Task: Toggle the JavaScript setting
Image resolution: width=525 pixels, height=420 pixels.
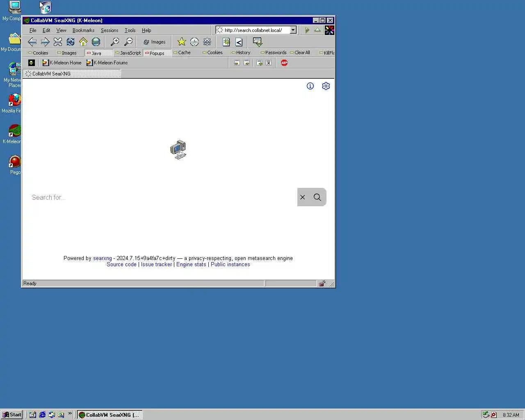Action: coord(128,53)
